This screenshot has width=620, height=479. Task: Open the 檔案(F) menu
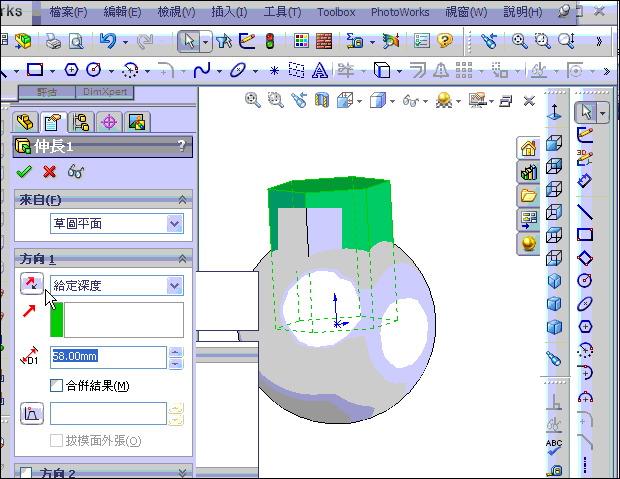(68, 12)
